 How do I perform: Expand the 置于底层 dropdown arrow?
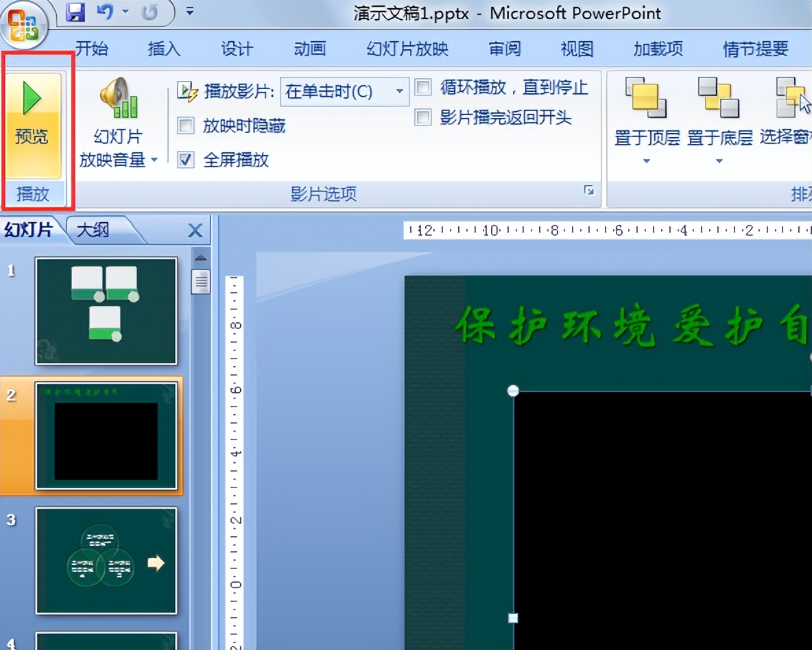coord(719,161)
